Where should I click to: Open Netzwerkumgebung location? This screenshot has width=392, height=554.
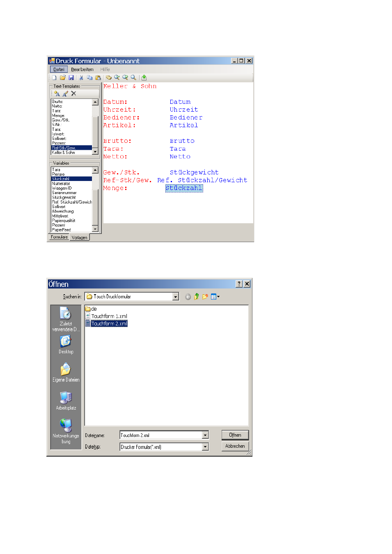(x=66, y=431)
